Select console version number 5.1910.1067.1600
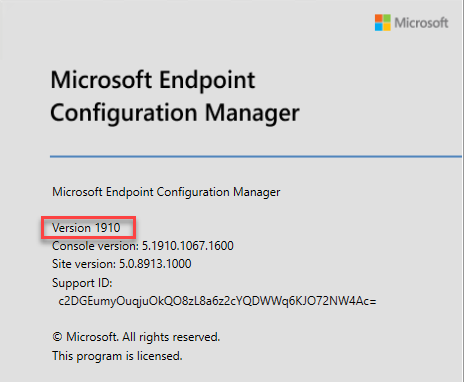464x382 pixels. (188, 246)
